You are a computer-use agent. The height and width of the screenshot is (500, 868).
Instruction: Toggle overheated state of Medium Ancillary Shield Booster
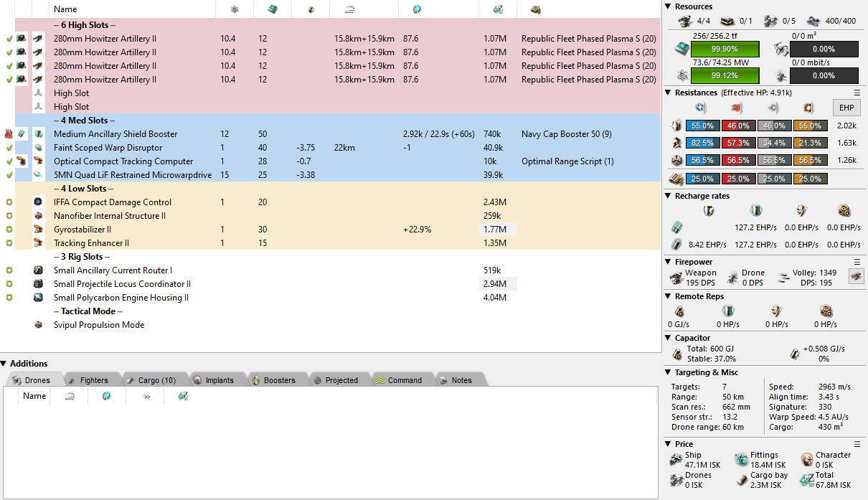9,134
